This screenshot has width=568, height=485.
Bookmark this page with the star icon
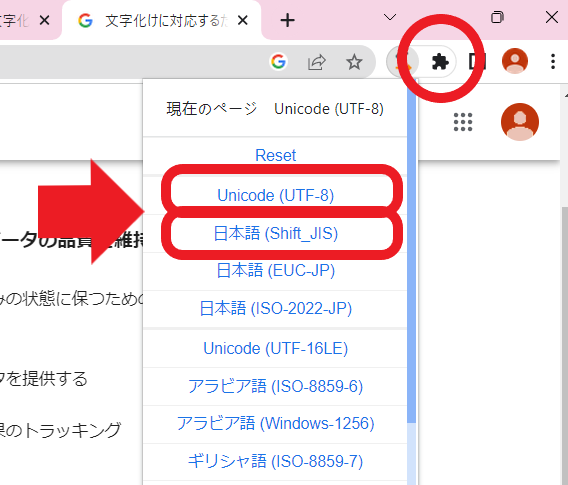354,62
